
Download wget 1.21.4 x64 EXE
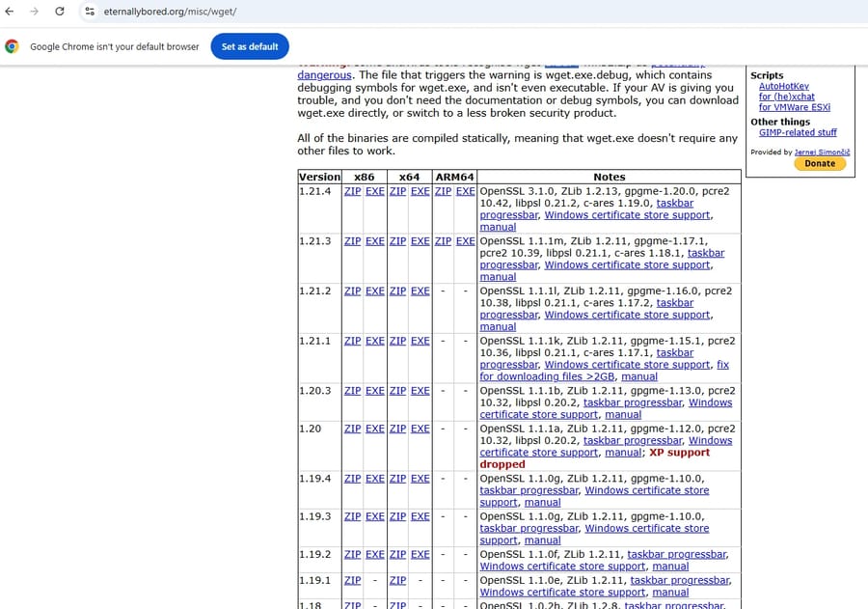pyautogui.click(x=420, y=191)
